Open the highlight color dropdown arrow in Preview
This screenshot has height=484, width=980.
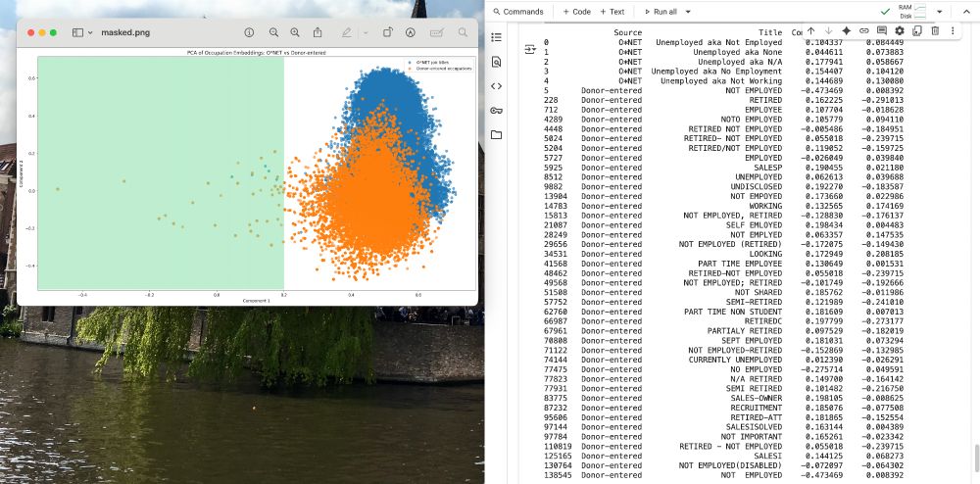pos(366,32)
